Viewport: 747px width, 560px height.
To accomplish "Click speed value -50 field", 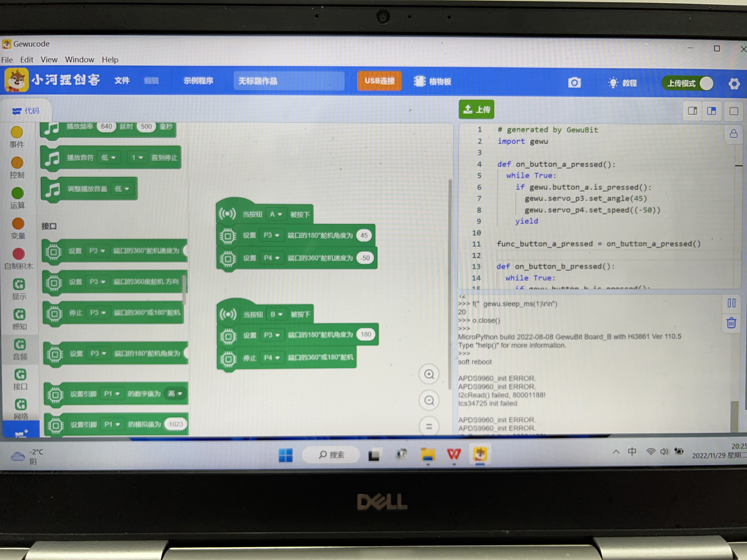I will 365,258.
